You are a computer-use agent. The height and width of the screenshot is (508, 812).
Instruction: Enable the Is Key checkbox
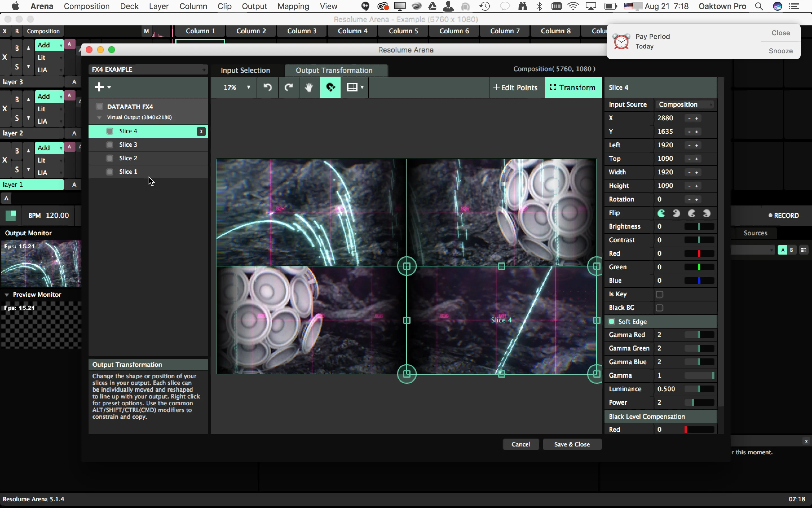click(x=659, y=294)
